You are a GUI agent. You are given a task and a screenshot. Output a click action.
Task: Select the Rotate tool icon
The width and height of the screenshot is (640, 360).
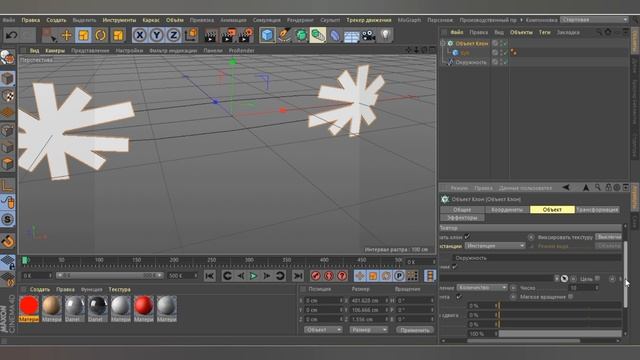point(100,36)
